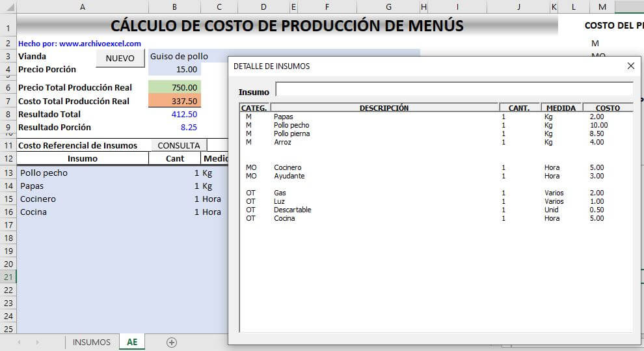Pick the Cocinero entry in insumos list

tap(289, 167)
